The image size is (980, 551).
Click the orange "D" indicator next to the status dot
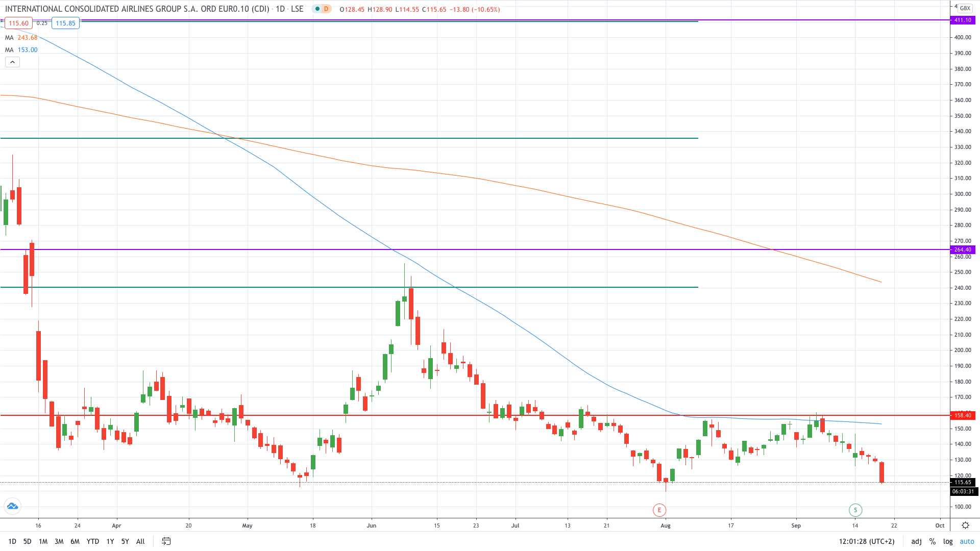click(x=326, y=9)
